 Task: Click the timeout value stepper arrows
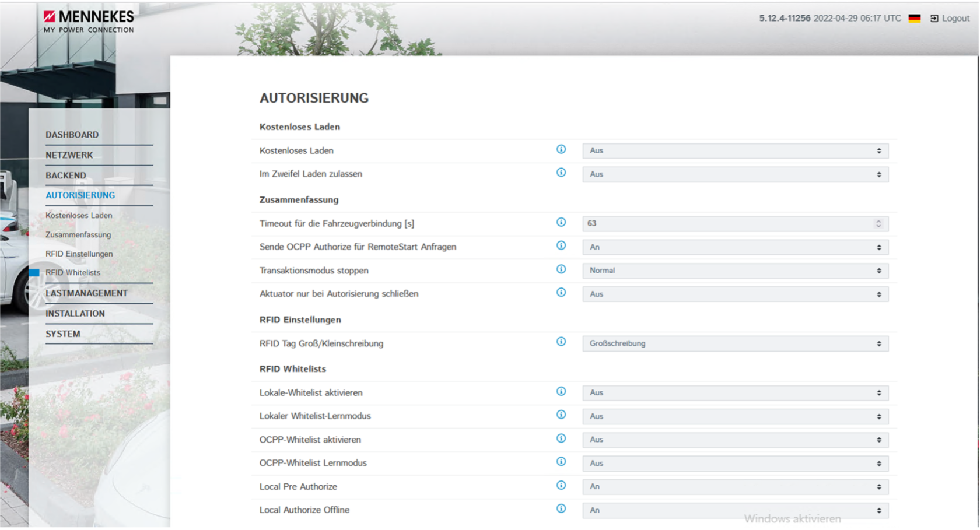pyautogui.click(x=878, y=224)
